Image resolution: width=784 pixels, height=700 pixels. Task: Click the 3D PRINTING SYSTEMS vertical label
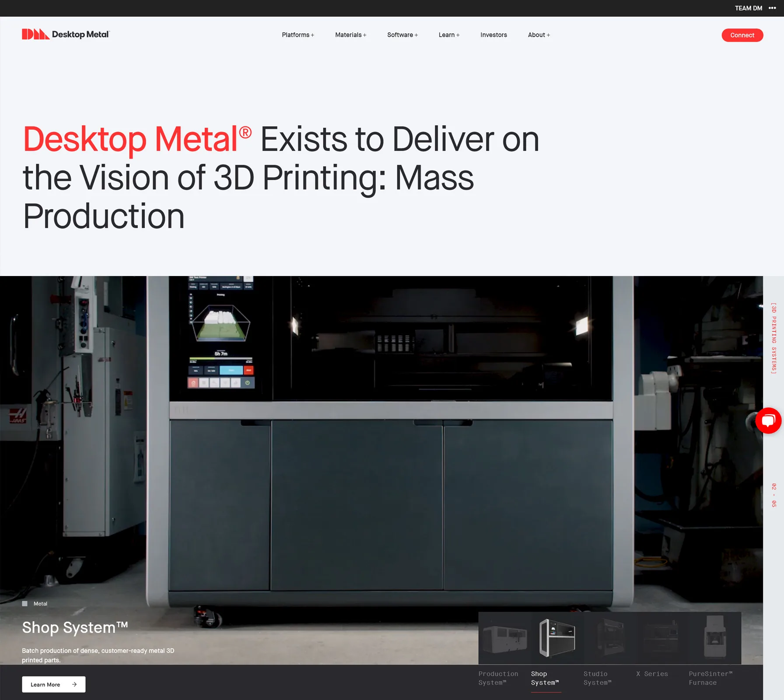(x=773, y=338)
